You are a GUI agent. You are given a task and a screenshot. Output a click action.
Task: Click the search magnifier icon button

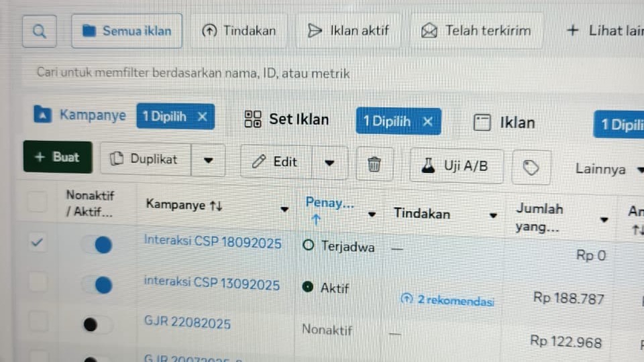click(x=40, y=32)
